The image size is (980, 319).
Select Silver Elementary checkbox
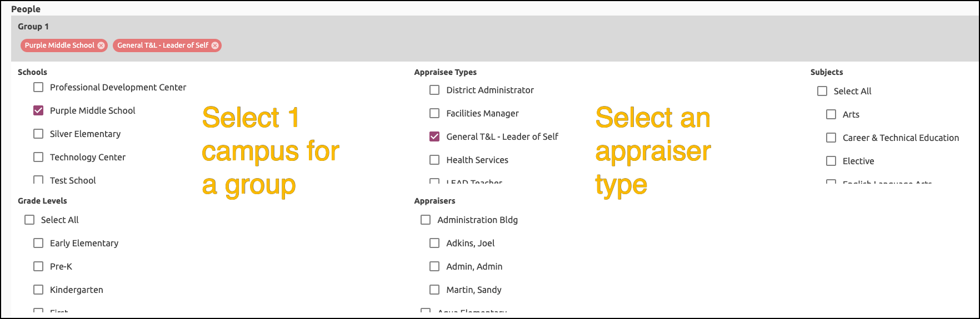click(x=38, y=134)
